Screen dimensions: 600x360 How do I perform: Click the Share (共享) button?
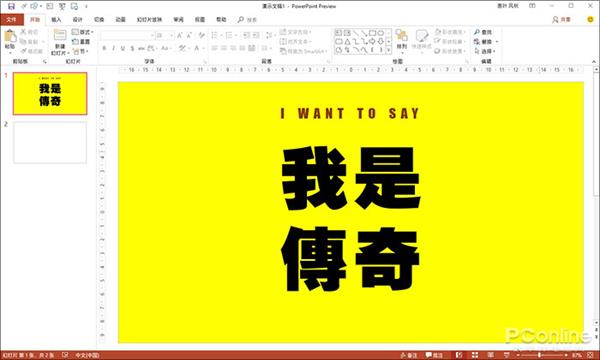561,20
